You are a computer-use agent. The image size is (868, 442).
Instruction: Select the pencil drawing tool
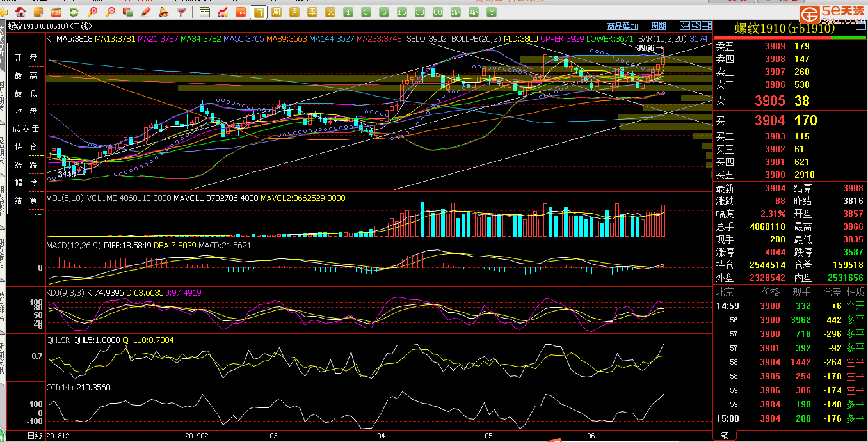[x=146, y=12]
